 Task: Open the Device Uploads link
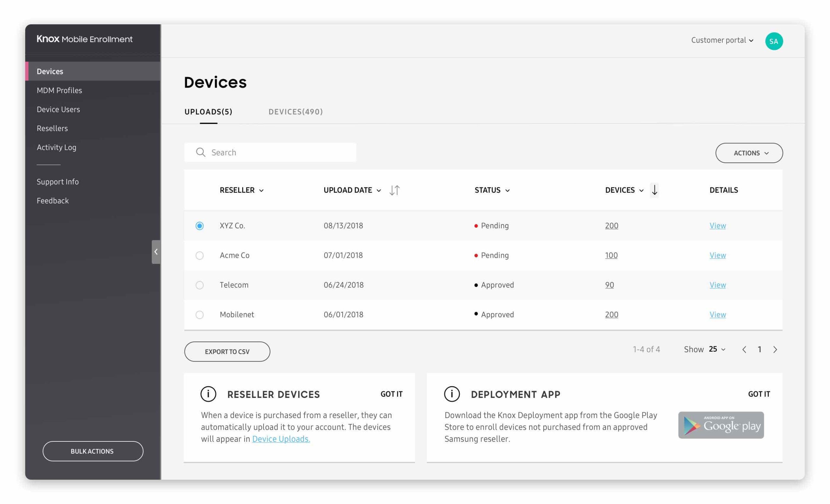pos(281,439)
